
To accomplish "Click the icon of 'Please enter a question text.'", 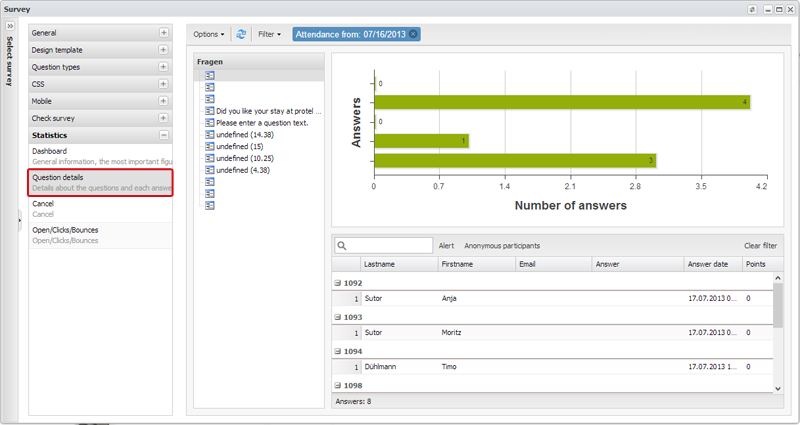I will 210,122.
